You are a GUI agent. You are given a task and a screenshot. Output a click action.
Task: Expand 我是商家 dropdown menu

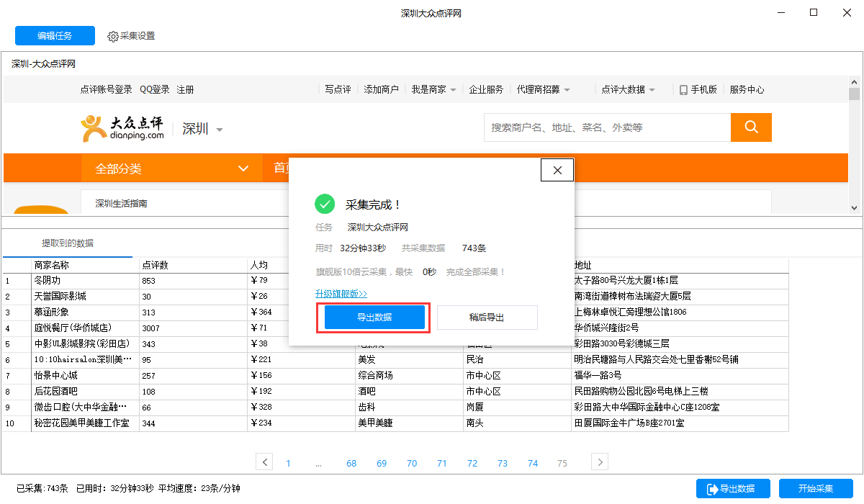[453, 90]
